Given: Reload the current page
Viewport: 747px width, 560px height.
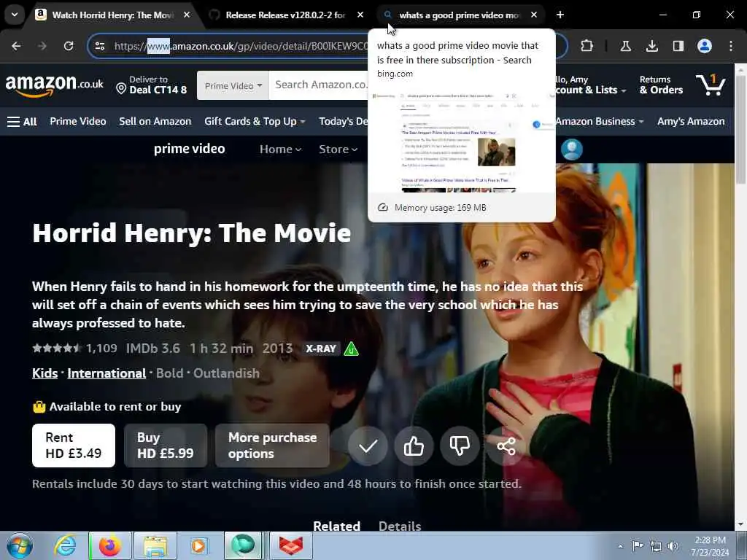Looking at the screenshot, I should pyautogui.click(x=69, y=46).
